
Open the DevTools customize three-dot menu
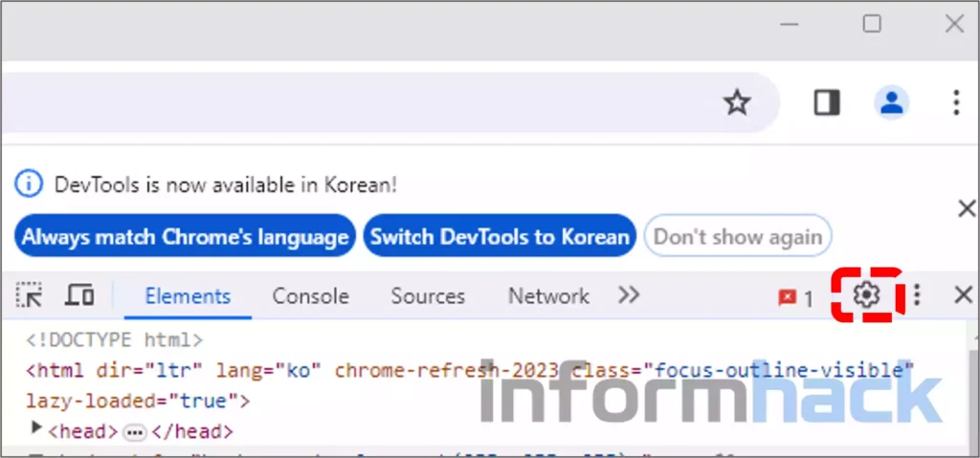pos(916,294)
